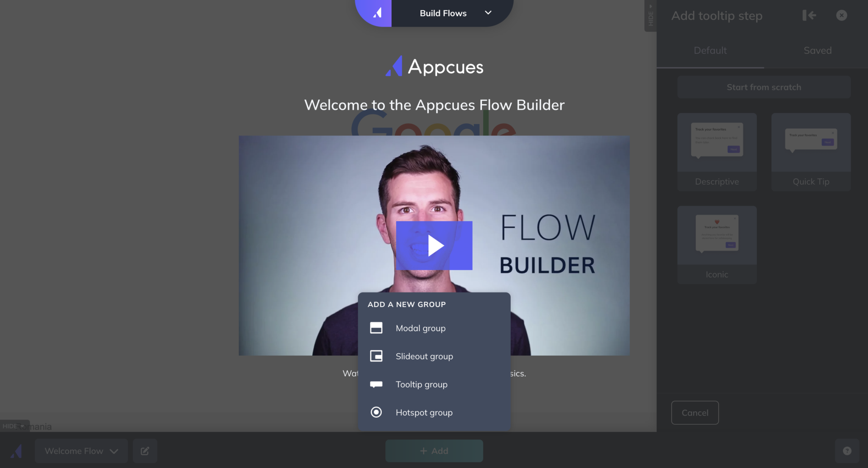Image resolution: width=868 pixels, height=468 pixels.
Task: Expand the Welcome Flow selector
Action: pyautogui.click(x=81, y=451)
